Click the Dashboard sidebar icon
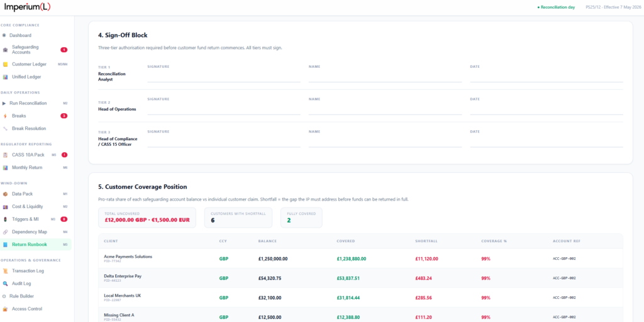The image size is (644, 322). pos(4,35)
